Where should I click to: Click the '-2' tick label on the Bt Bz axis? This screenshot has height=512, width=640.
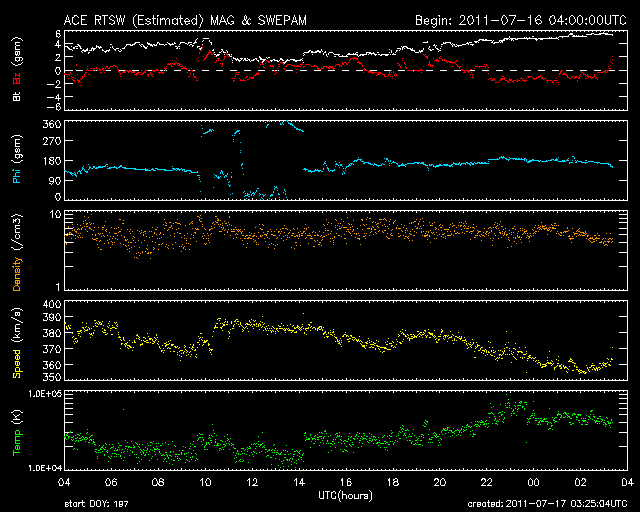[x=55, y=84]
